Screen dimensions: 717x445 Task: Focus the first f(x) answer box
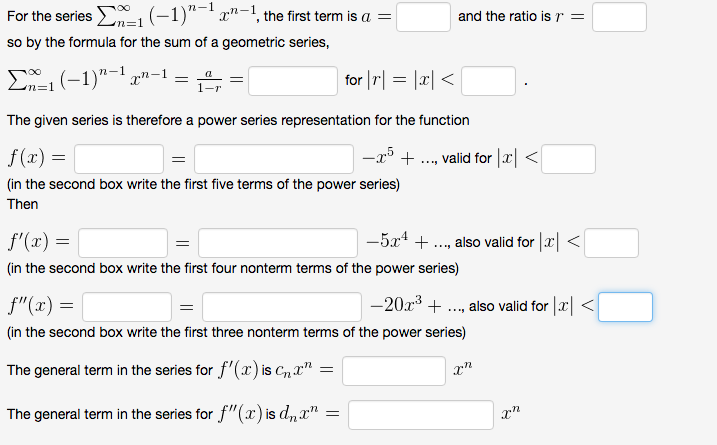coord(119,159)
